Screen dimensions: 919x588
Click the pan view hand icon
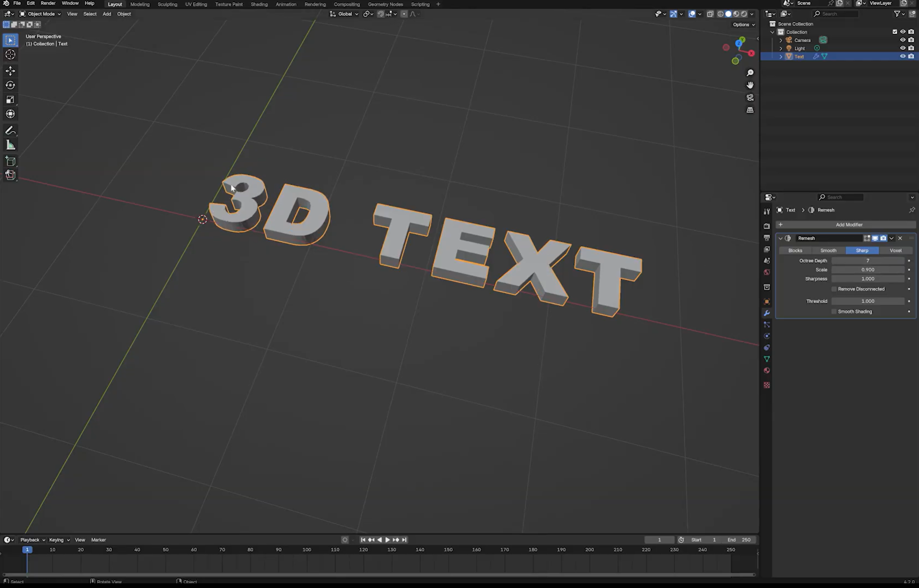coord(750,85)
